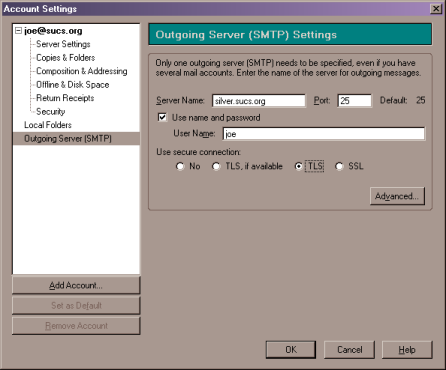This screenshot has width=446, height=370.
Task: Open Help for account settings
Action: [407, 350]
